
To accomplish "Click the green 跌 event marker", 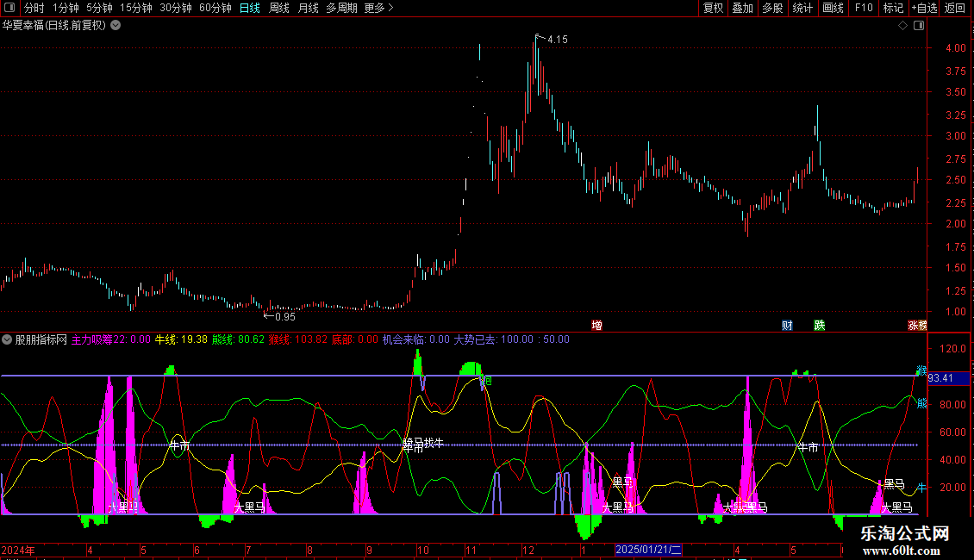I will [820, 325].
